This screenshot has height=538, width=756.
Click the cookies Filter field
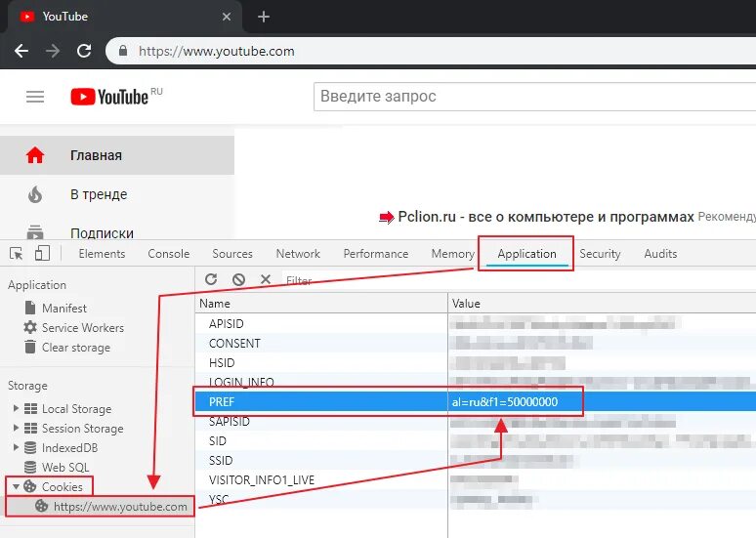click(519, 280)
